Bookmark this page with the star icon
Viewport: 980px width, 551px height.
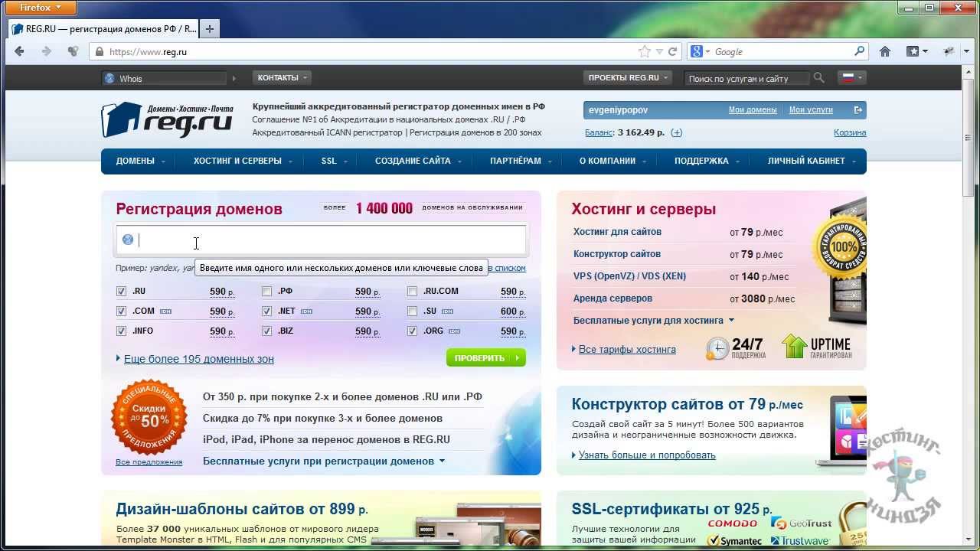click(645, 52)
